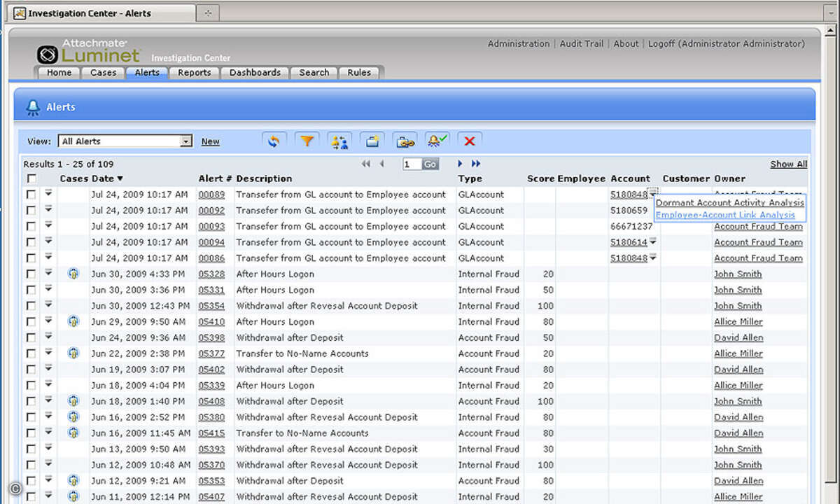Click case icon on alert 05380 row
The image size is (840, 504).
(x=73, y=417)
